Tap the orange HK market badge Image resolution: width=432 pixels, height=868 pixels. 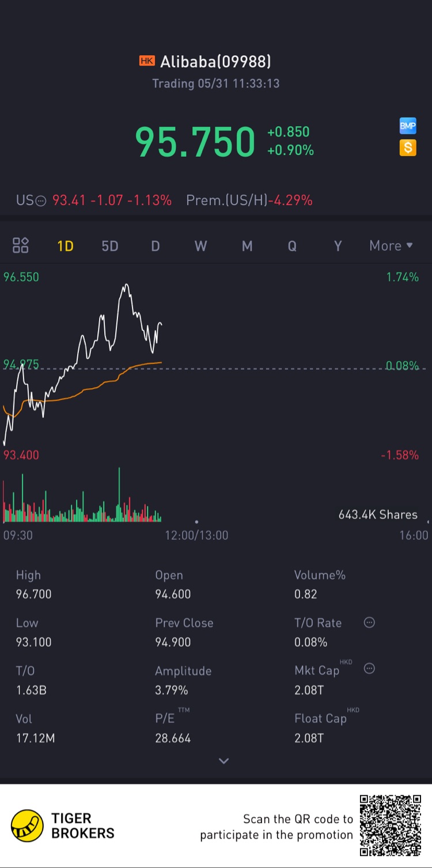coord(147,60)
